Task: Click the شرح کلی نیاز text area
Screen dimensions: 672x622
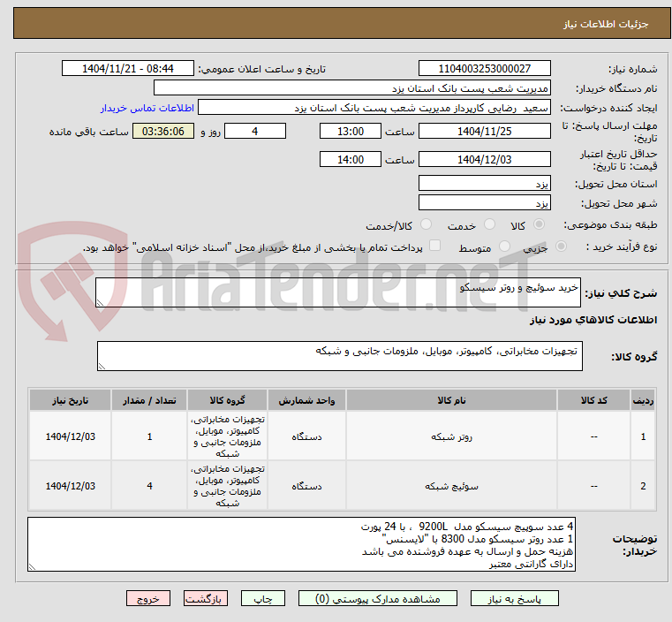Action: click(x=338, y=292)
